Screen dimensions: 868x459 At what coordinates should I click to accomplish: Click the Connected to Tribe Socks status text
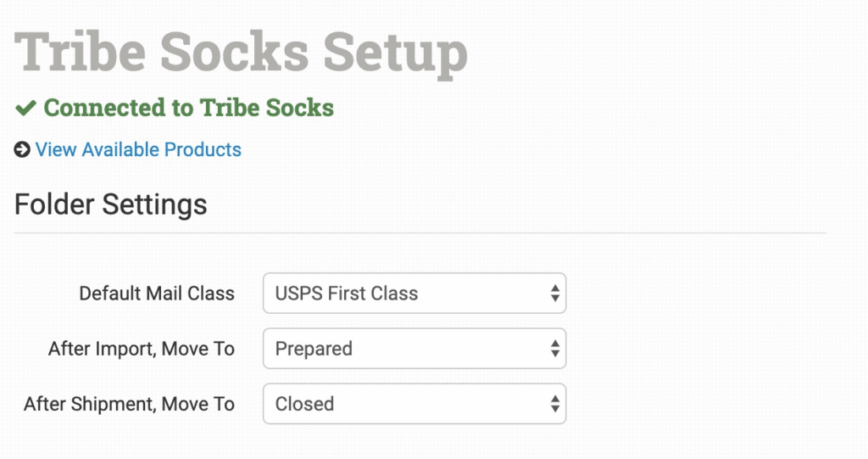[188, 108]
